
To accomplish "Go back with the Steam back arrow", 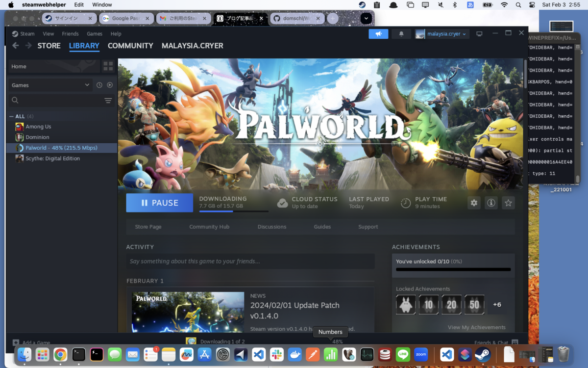I will pos(16,46).
